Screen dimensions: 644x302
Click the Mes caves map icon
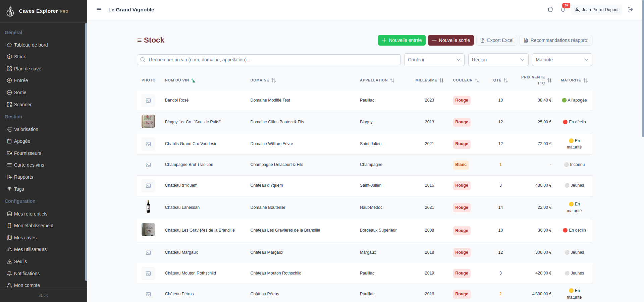[x=9, y=238]
